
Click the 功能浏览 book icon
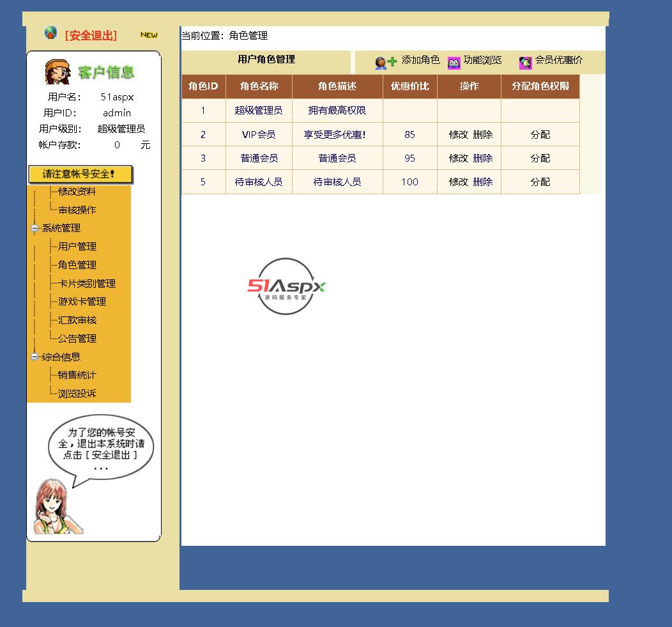click(x=454, y=63)
